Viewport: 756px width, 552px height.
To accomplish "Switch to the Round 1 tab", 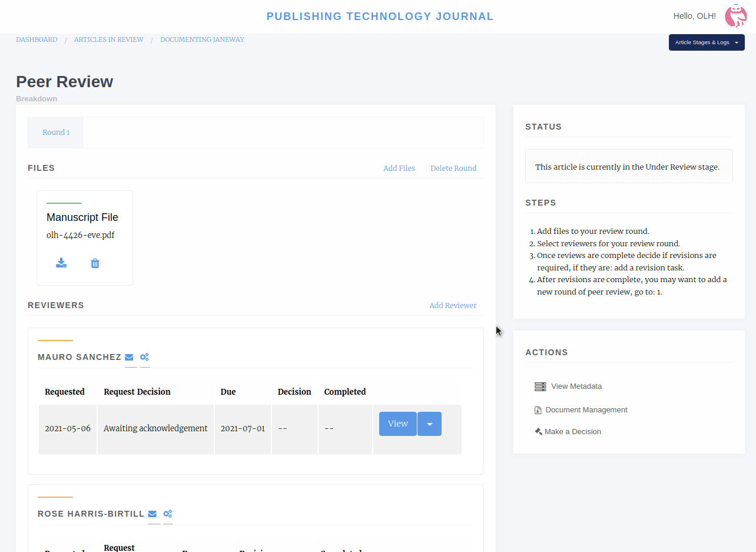I will tap(56, 133).
